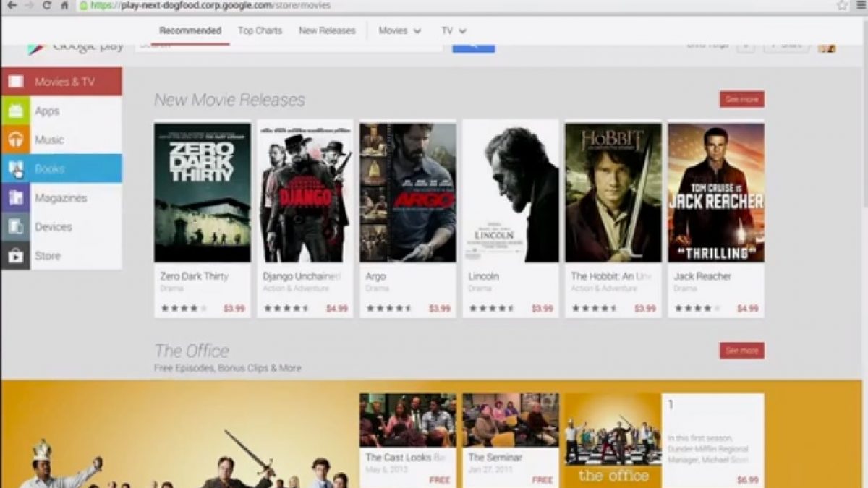The height and width of the screenshot is (488, 868).
Task: Buy The Hobbit for $3.99
Action: point(645,309)
